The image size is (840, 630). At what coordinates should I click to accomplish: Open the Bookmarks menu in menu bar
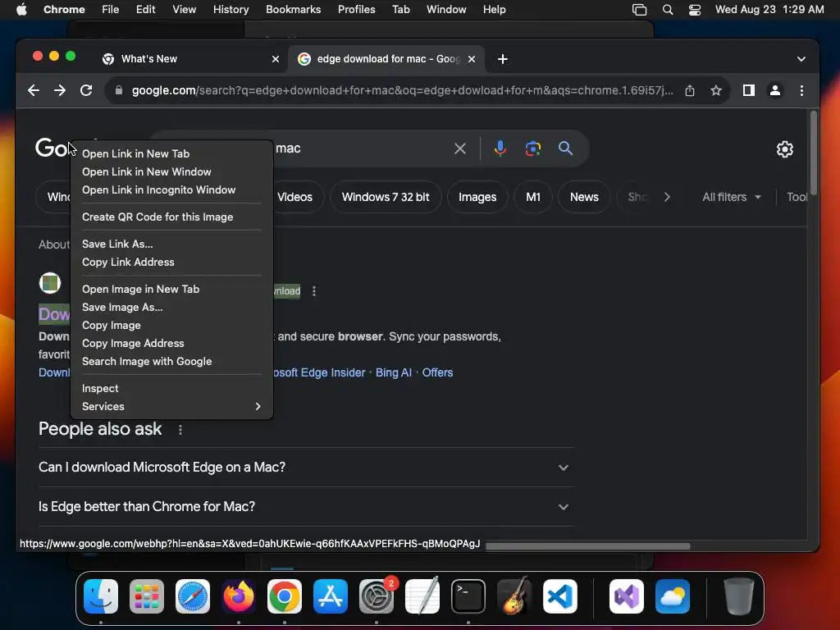pos(293,10)
